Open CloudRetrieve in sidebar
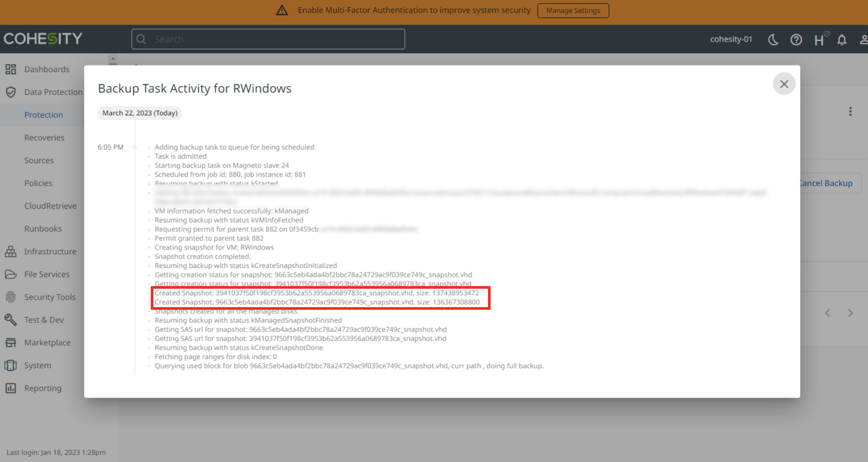868x462 pixels. point(51,206)
